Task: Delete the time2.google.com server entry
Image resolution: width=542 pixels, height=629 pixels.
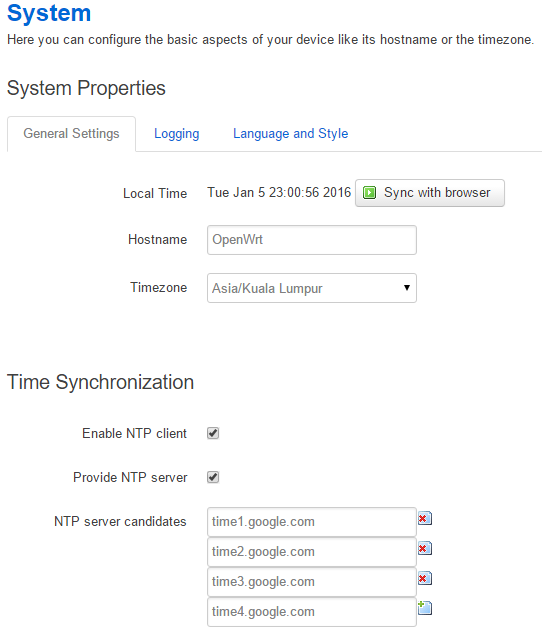Action: (424, 548)
